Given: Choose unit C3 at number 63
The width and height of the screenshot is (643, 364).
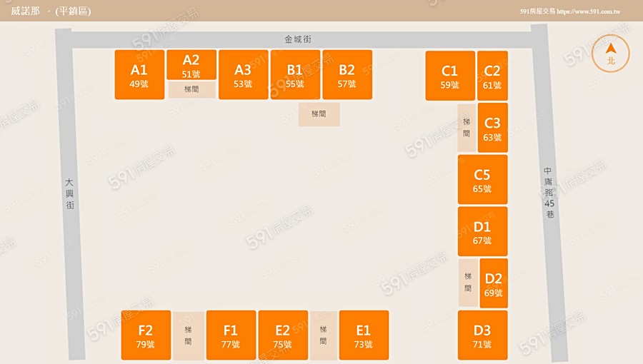Looking at the screenshot, I should click(492, 128).
